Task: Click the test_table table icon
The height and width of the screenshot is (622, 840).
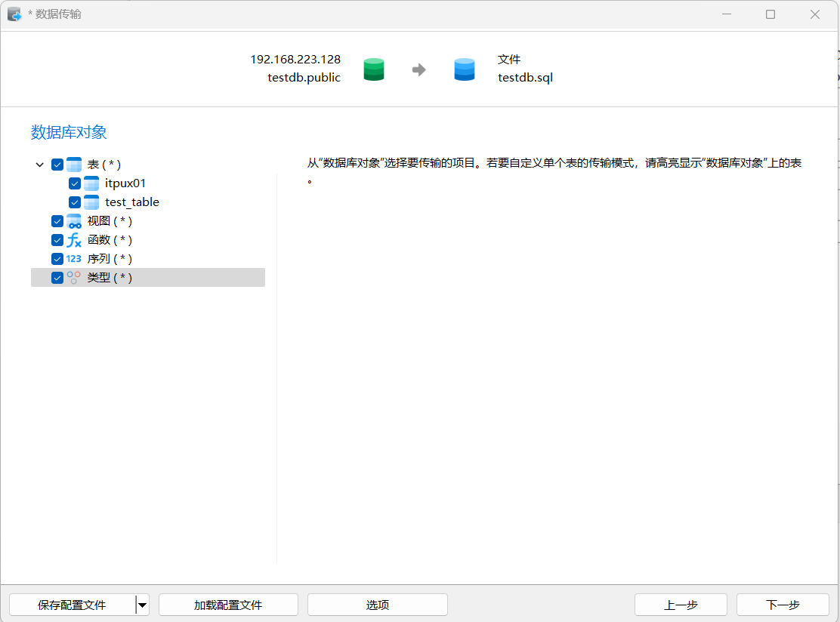Action: [91, 202]
